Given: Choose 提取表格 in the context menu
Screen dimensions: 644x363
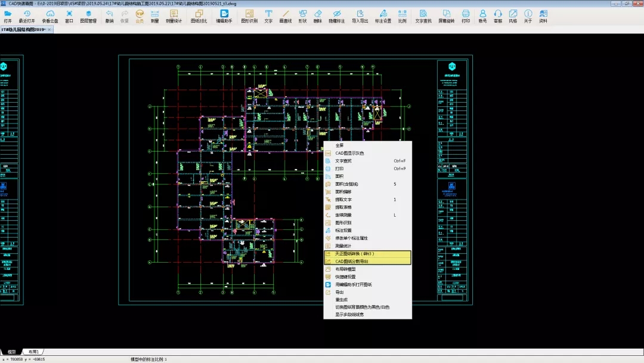Looking at the screenshot, I should 343,207.
